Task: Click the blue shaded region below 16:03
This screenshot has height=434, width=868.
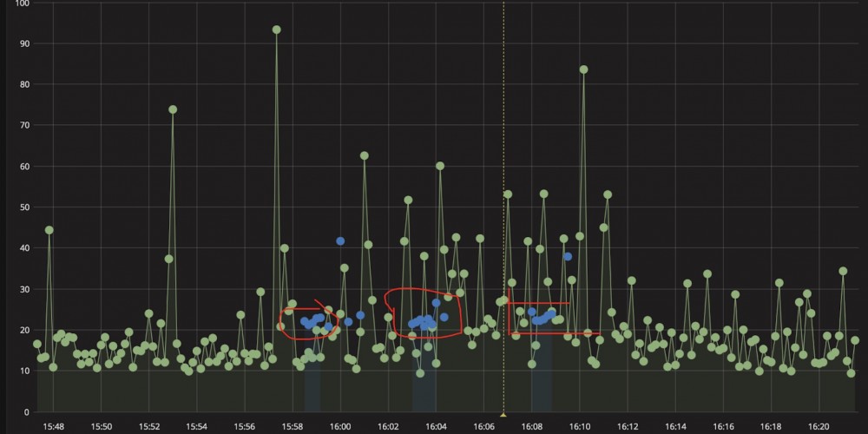Action: click(x=424, y=371)
